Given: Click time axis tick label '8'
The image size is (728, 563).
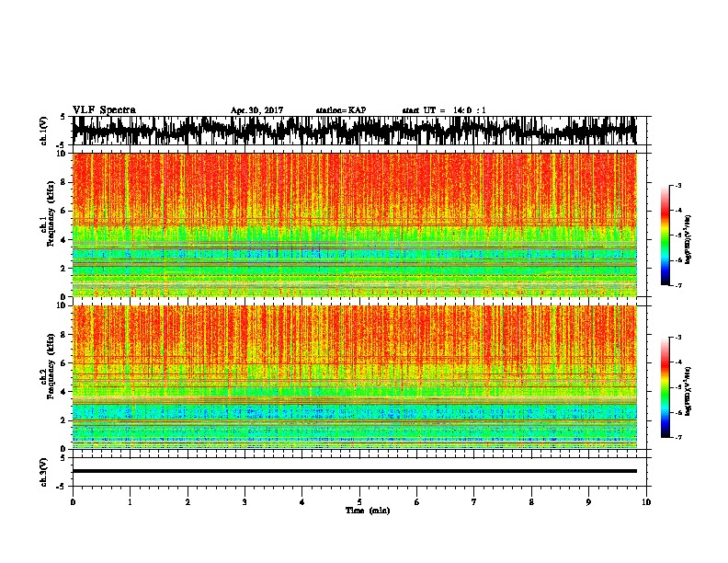Looking at the screenshot, I should [531, 502].
